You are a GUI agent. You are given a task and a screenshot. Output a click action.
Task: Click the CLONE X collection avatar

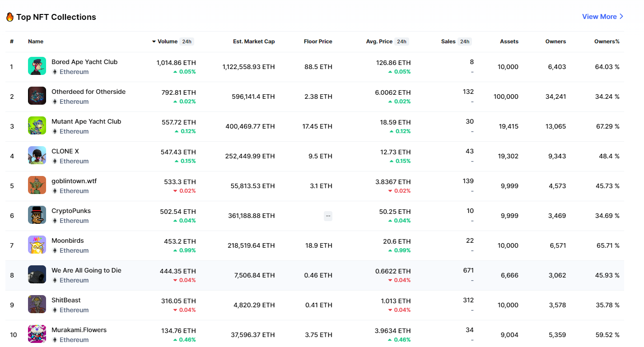point(37,155)
